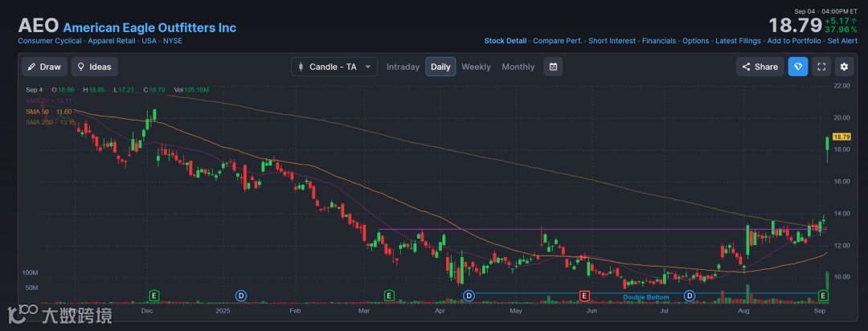Click the candlestick icon in chart type selector

pyautogui.click(x=301, y=67)
